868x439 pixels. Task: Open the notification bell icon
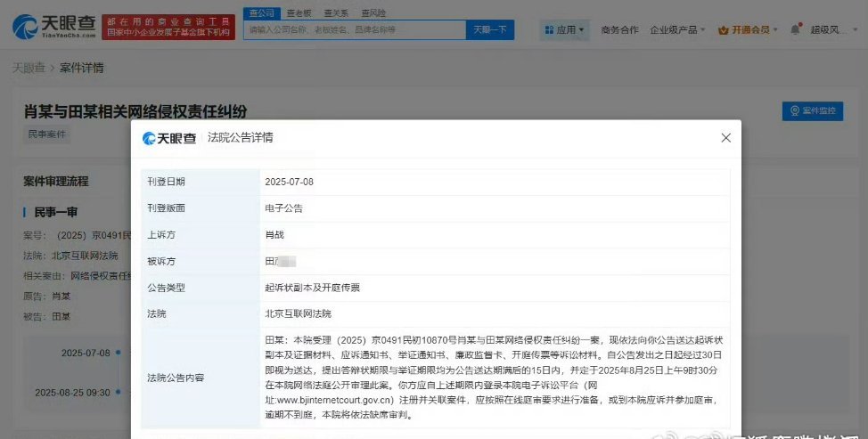pos(796,29)
